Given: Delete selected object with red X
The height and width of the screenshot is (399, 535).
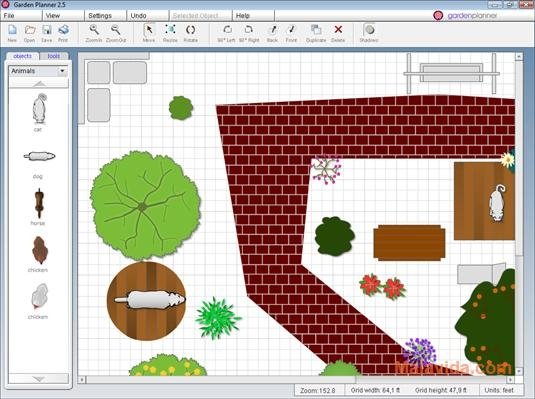Looking at the screenshot, I should 338,33.
